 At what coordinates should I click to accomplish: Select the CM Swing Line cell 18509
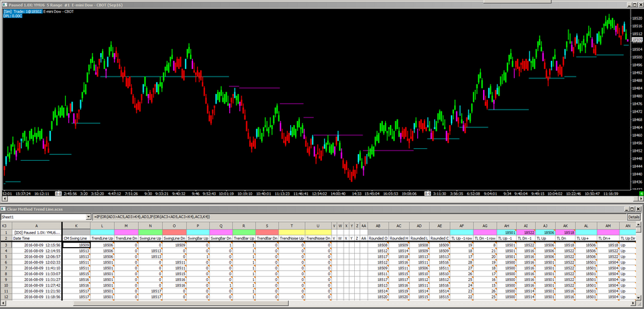coord(75,245)
